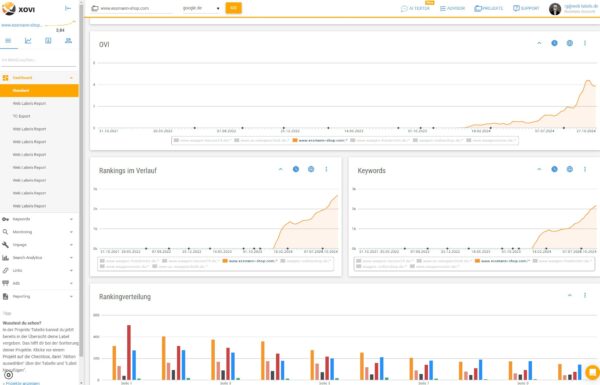Click the sidebar vertical scrollbar
Image resolution: width=600 pixels, height=385 pixels.
pyautogui.click(x=81, y=180)
